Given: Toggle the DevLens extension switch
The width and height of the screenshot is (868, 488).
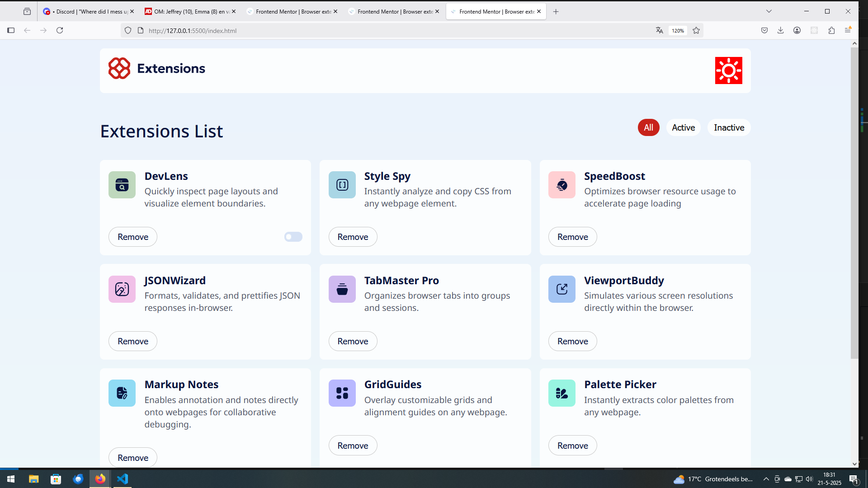Looking at the screenshot, I should 293,237.
